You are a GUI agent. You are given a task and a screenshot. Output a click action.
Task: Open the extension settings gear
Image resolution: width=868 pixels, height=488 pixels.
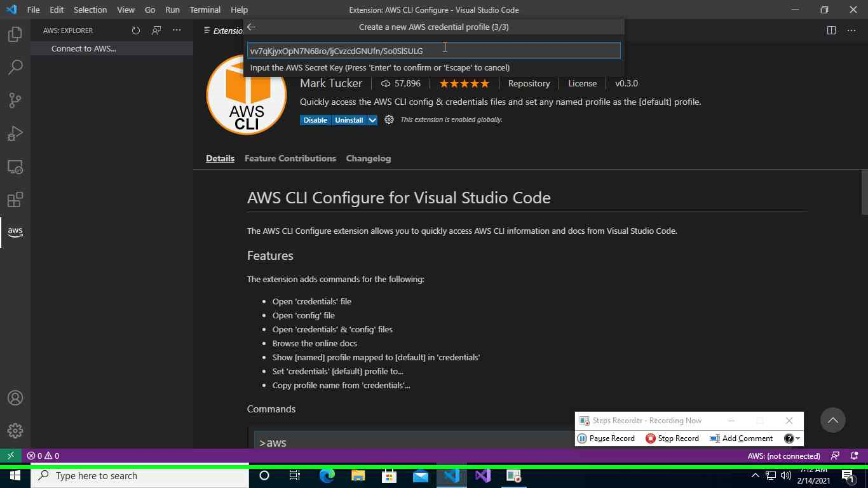pyautogui.click(x=389, y=119)
